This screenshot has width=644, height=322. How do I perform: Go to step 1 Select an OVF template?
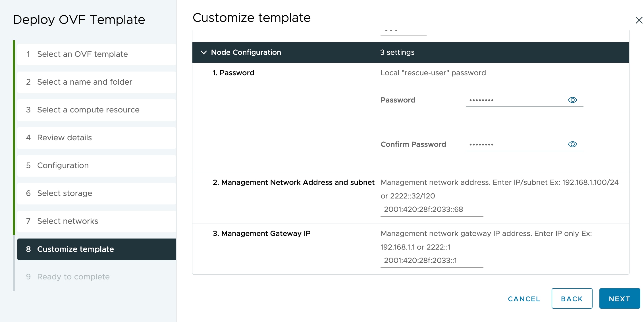pyautogui.click(x=97, y=54)
